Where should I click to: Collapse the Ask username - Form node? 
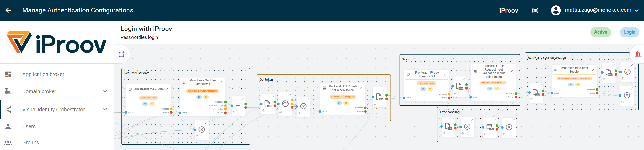coord(167,89)
